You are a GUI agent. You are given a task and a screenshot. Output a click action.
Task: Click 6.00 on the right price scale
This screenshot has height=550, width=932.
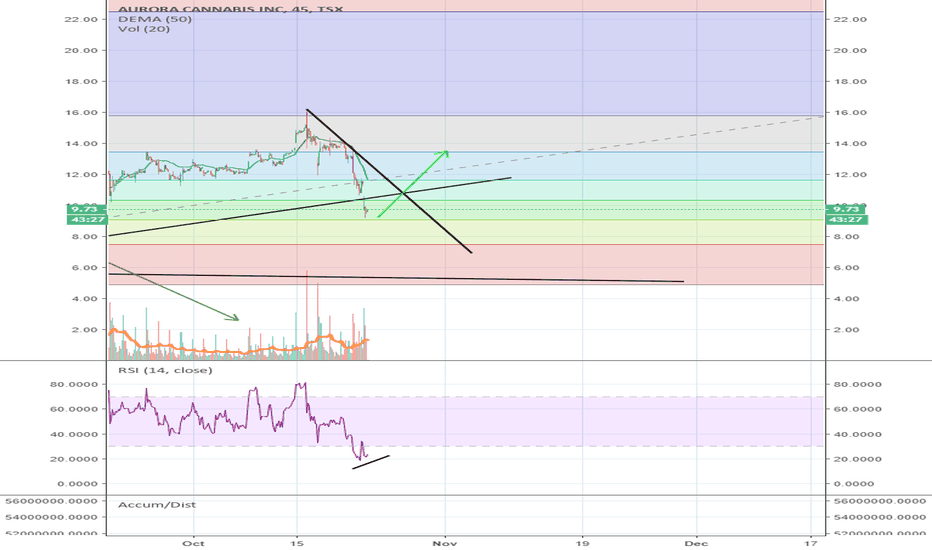click(848, 268)
